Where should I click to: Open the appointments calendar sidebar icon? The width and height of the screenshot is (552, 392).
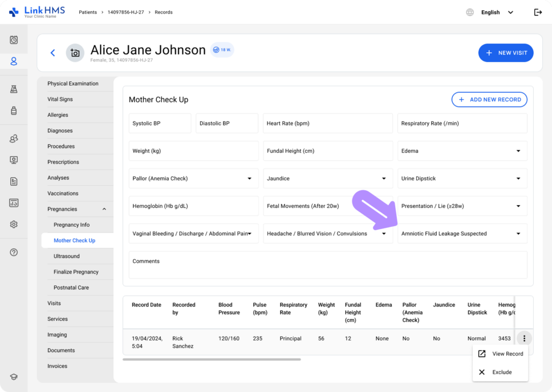14,40
